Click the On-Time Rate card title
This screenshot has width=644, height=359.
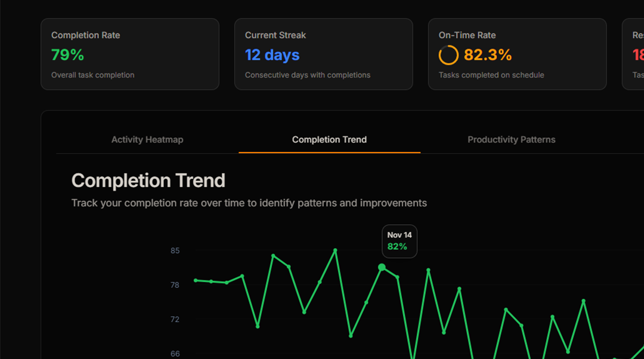click(x=467, y=35)
